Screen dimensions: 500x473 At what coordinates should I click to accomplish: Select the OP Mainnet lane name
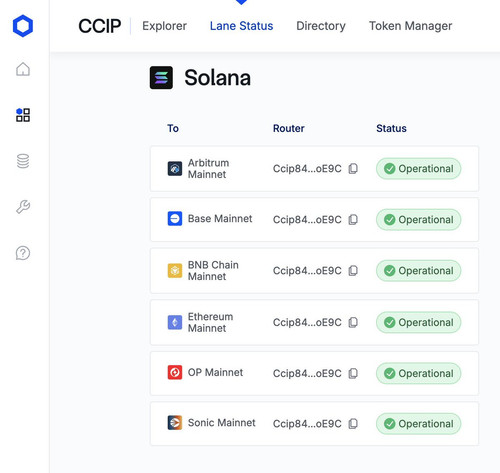point(215,372)
